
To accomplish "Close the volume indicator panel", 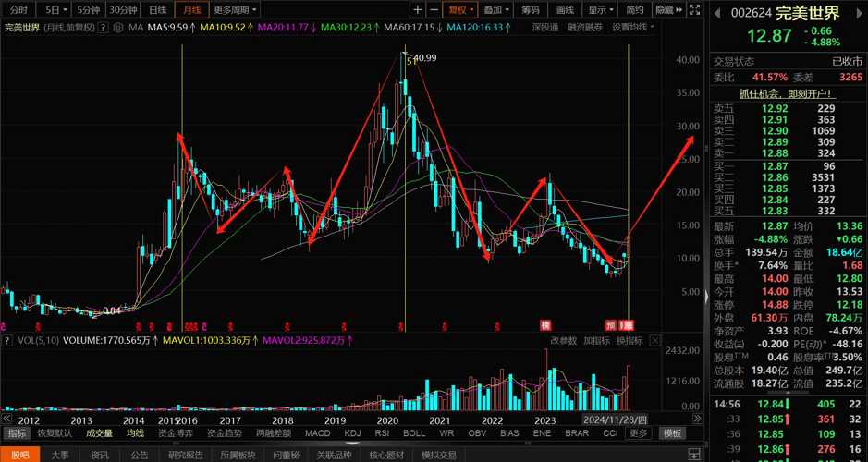I will click(654, 340).
